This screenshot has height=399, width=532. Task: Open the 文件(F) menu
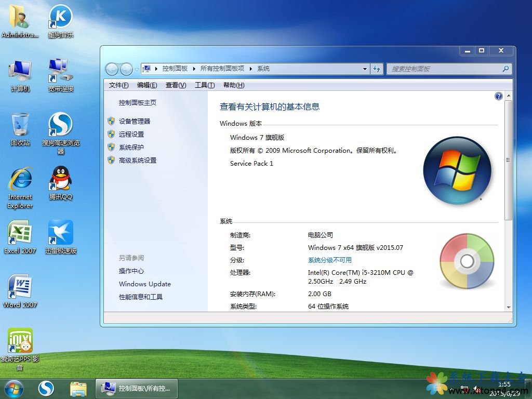pyautogui.click(x=119, y=85)
